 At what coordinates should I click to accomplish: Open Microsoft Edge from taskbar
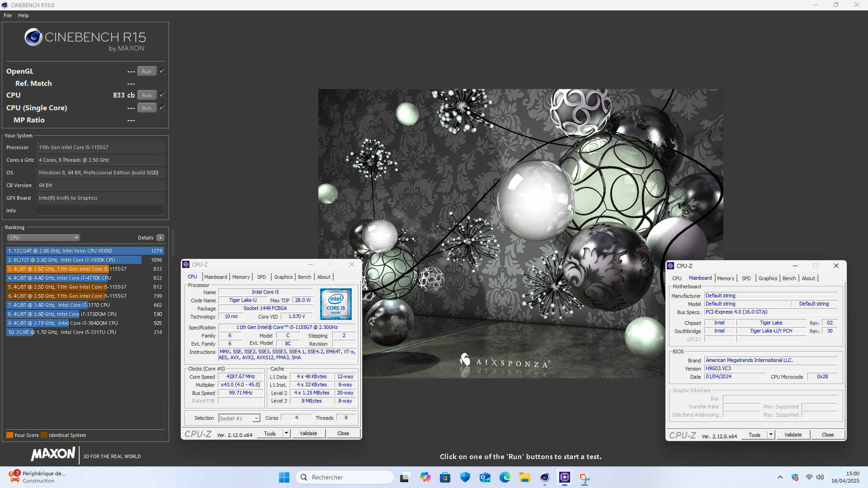point(505,477)
